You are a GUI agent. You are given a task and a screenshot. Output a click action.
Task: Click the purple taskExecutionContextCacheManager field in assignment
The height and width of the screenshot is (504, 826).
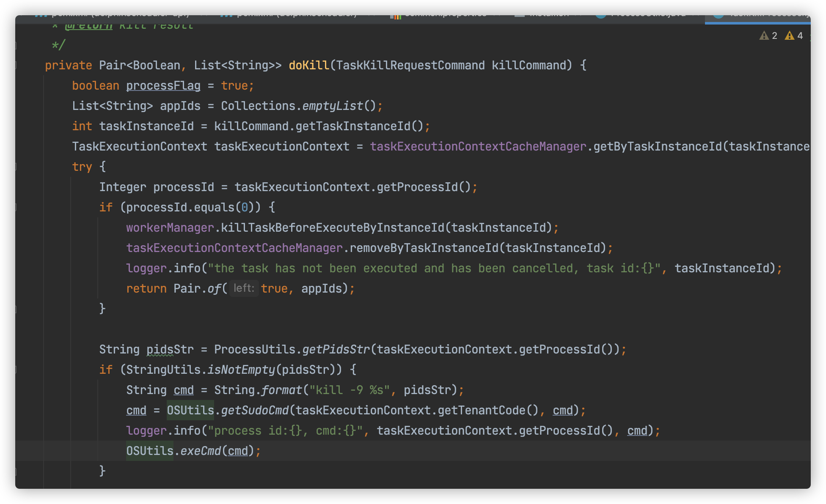pos(478,146)
